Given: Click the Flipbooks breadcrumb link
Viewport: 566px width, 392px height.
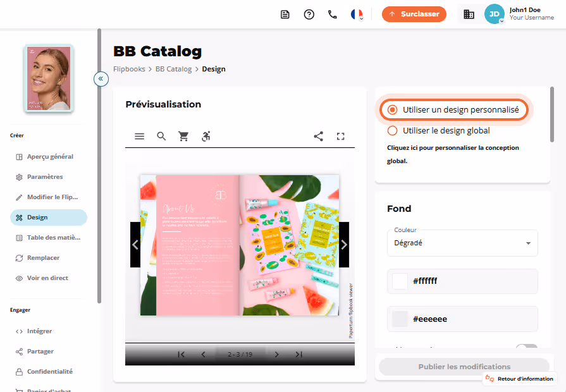Looking at the screenshot, I should (x=129, y=69).
